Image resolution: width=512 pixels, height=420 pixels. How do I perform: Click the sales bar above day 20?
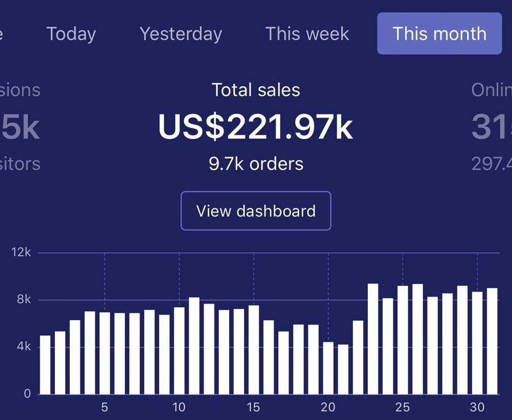click(328, 367)
